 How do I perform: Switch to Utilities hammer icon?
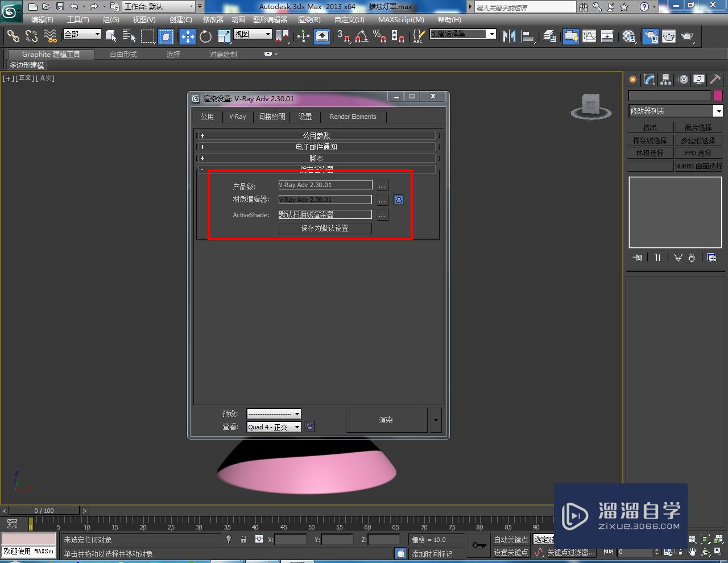coord(715,80)
